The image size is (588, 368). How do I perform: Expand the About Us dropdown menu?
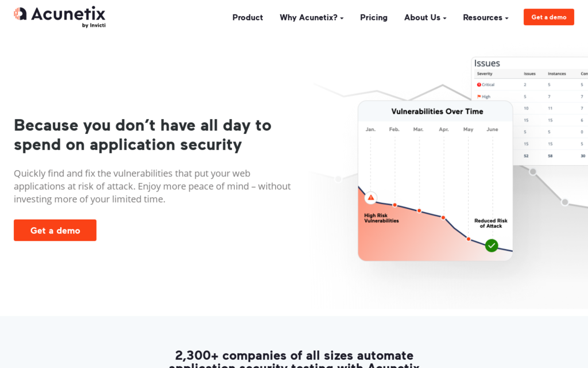point(425,18)
